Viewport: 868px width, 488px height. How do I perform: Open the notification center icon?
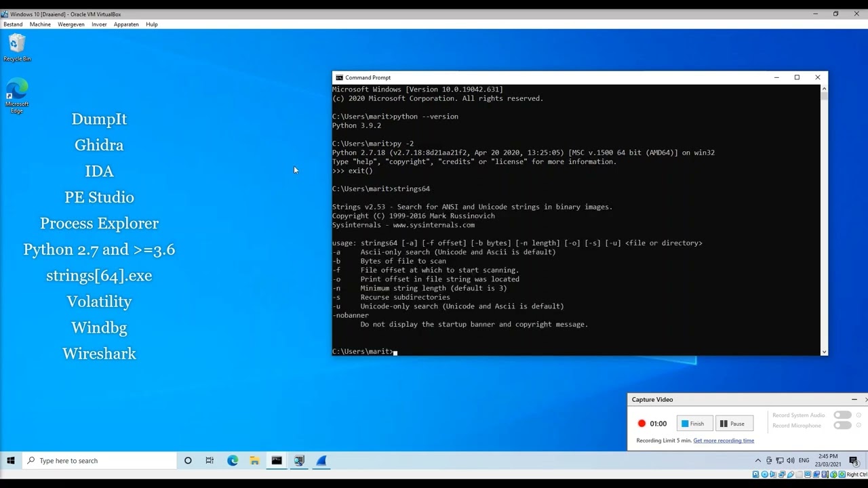[854, 461]
